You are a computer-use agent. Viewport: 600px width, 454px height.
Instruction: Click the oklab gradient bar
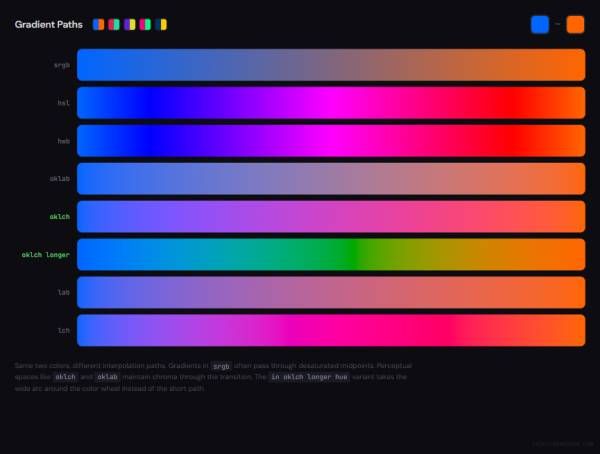coord(330,179)
